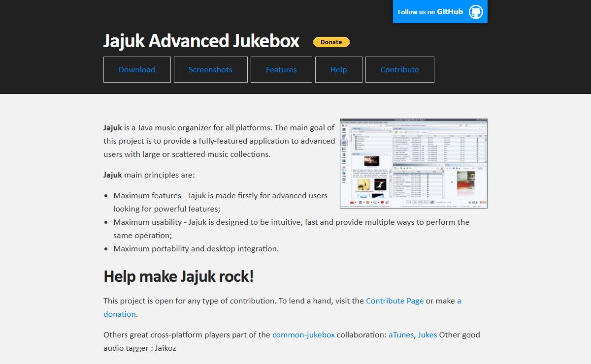This screenshot has height=364, width=591.
Task: Open the Follow us on GitHub banner
Action: coord(440,11)
